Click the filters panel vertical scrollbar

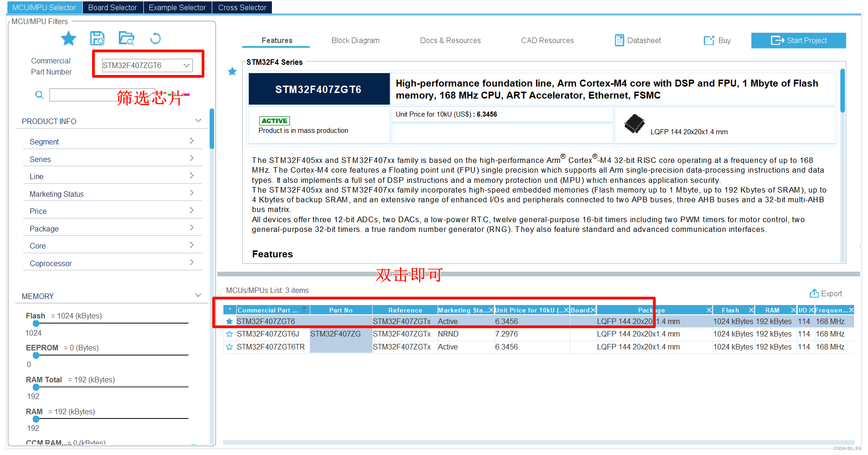coord(212,129)
